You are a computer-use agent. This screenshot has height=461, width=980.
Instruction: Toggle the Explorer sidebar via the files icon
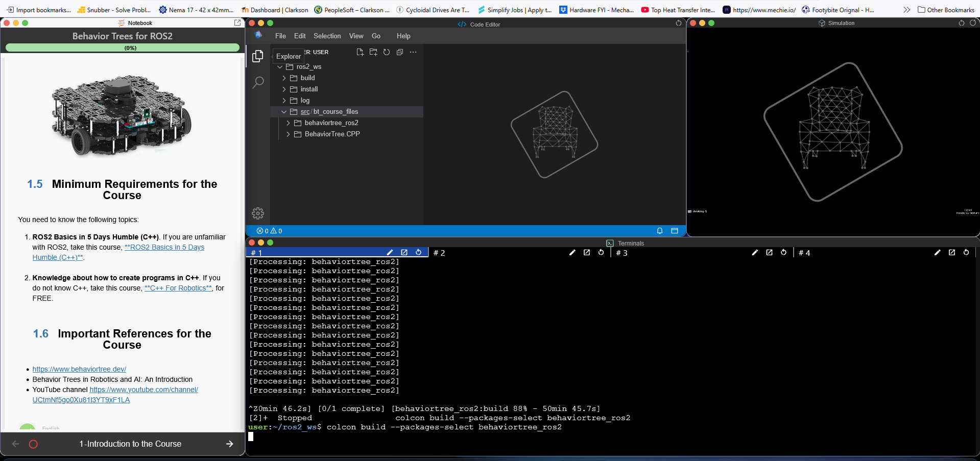coord(258,56)
